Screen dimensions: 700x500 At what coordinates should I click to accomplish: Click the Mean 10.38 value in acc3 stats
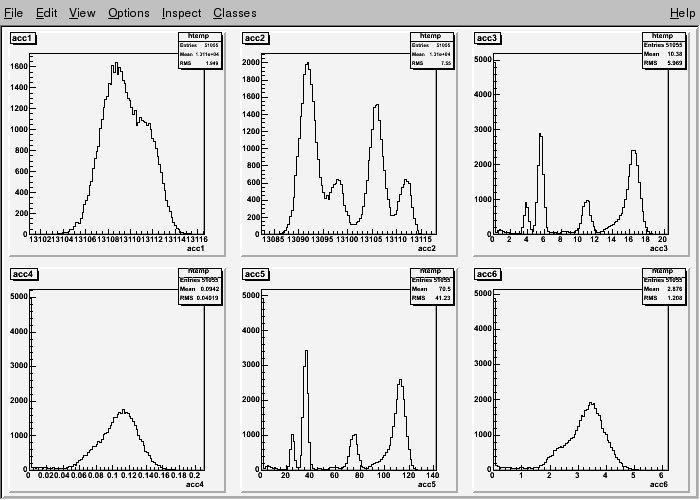coord(675,54)
